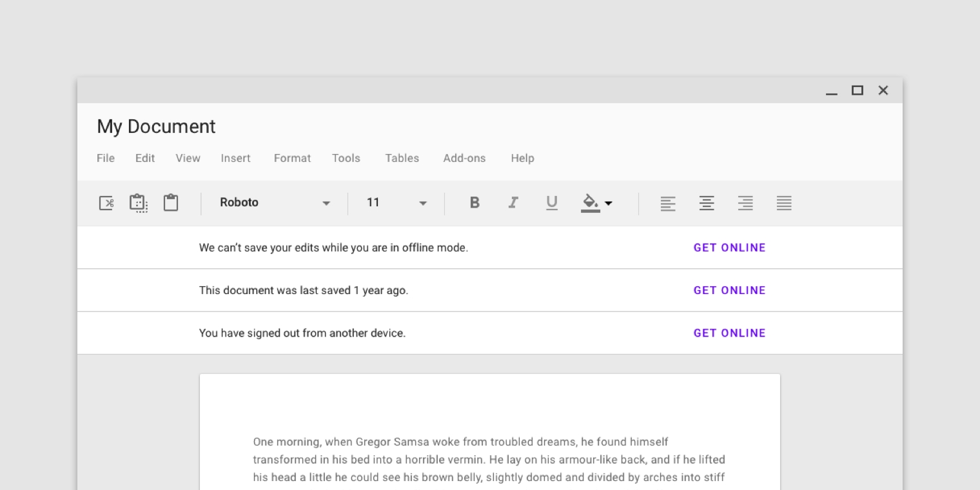Click the color bar under the paint bucket
Viewport: 980px width, 490px height.
coord(590,210)
